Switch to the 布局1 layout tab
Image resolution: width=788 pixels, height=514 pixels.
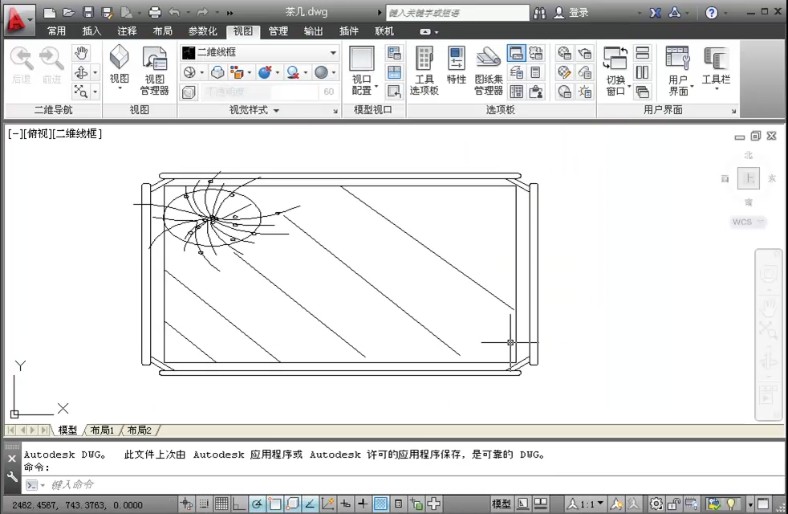point(103,430)
